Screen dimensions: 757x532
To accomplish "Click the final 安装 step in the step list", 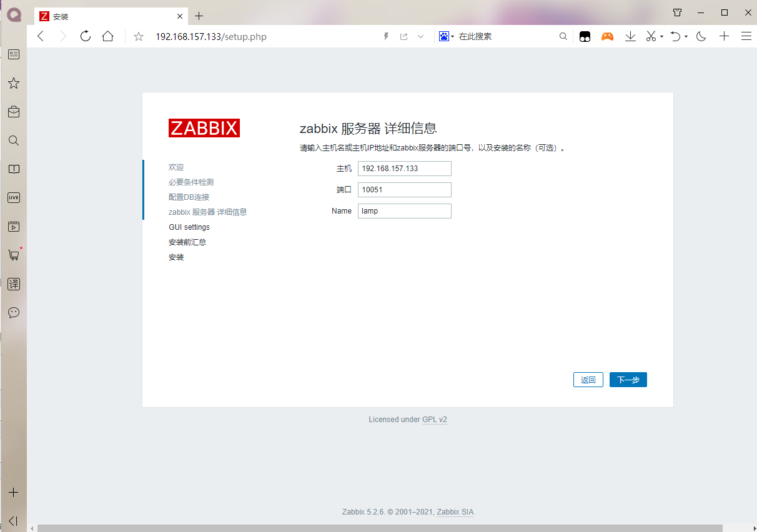I will click(x=176, y=257).
